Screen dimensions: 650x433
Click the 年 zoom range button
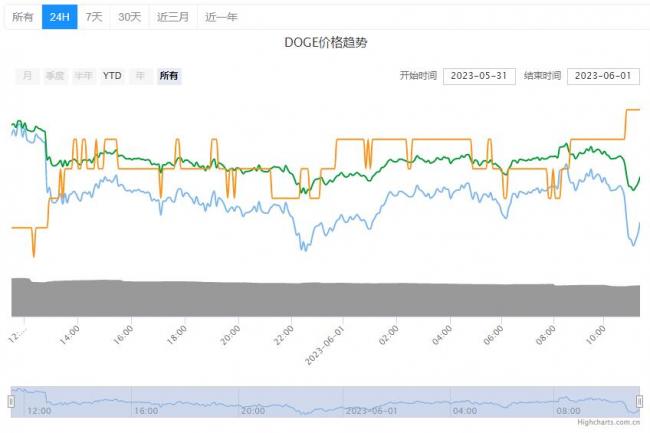pos(140,76)
